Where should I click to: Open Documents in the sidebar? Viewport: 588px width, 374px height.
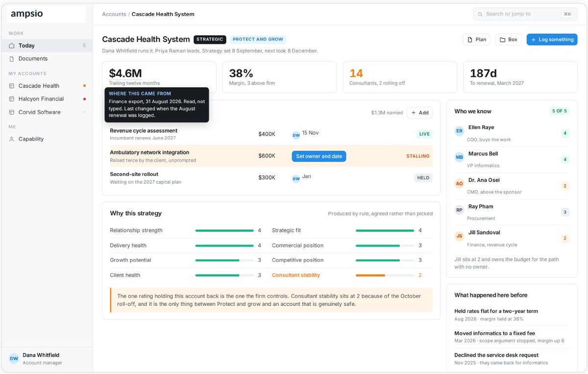point(46,59)
